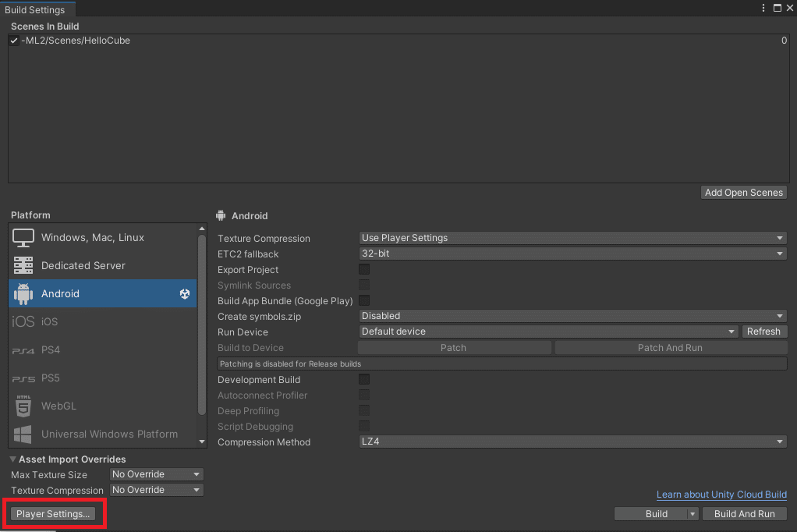
Task: Collapse the Asset Import Overrides section
Action: [x=13, y=459]
